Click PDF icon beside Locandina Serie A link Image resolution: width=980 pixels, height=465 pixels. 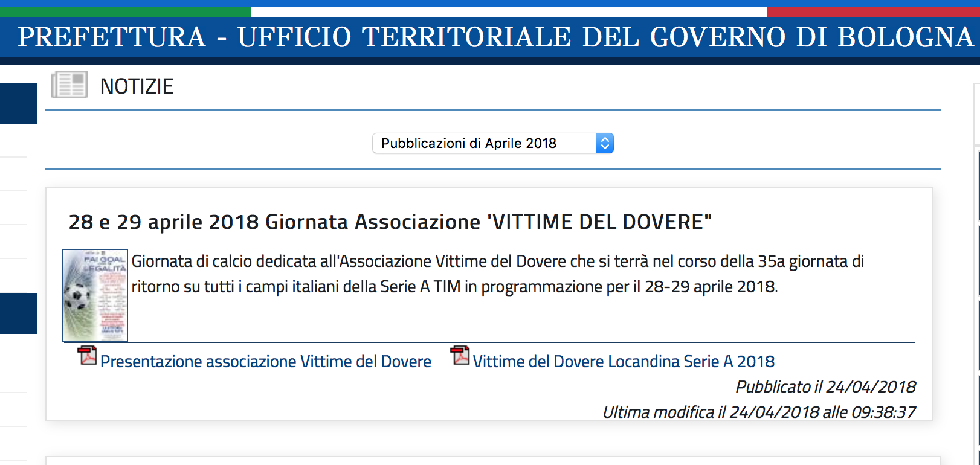click(460, 356)
